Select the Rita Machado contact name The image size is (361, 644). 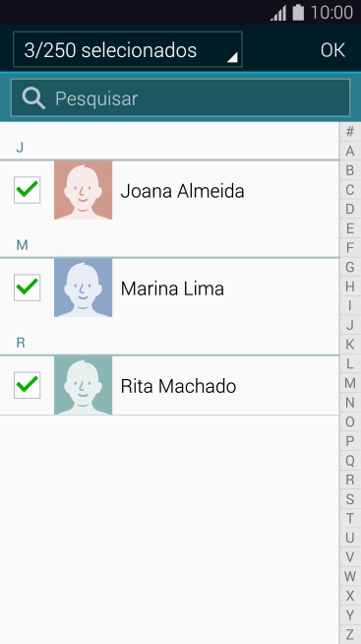click(x=178, y=386)
